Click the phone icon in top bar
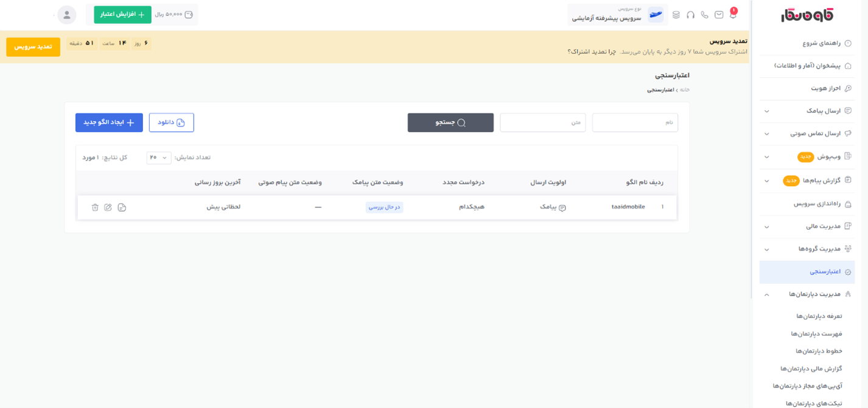The height and width of the screenshot is (408, 868). pyautogui.click(x=704, y=15)
